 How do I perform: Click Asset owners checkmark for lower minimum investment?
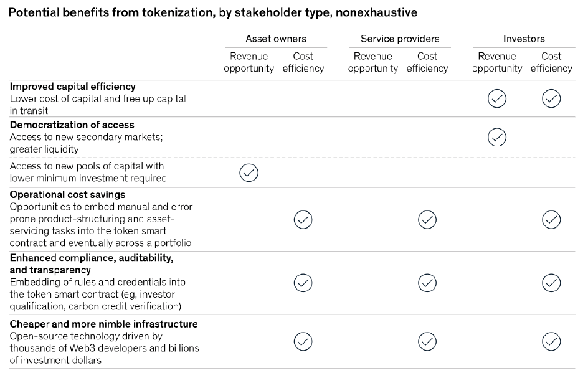tap(249, 172)
